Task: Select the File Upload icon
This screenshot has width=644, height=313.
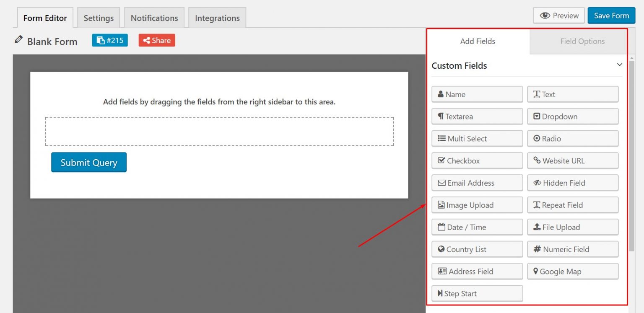Action: tap(538, 227)
